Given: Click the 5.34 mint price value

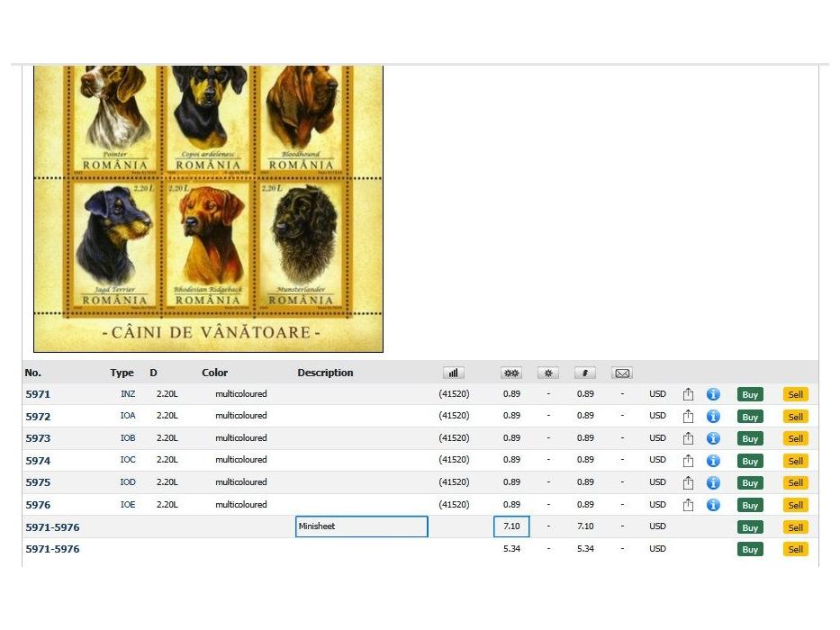Looking at the screenshot, I should click(x=511, y=549).
